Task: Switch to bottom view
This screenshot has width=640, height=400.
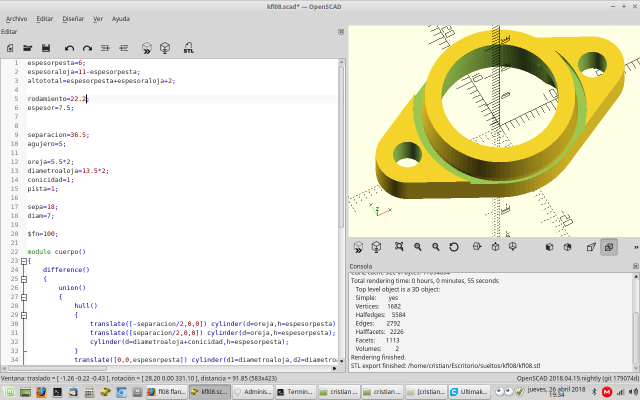Action: click(x=513, y=247)
